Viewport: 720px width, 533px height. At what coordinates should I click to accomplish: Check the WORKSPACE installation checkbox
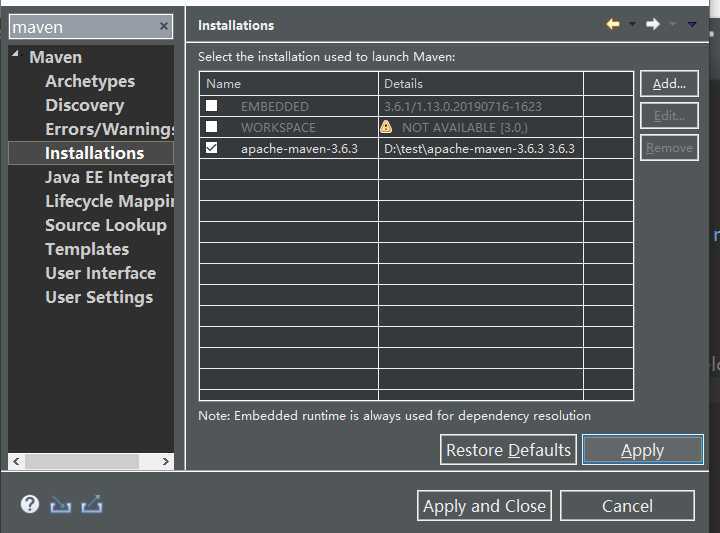[211, 127]
